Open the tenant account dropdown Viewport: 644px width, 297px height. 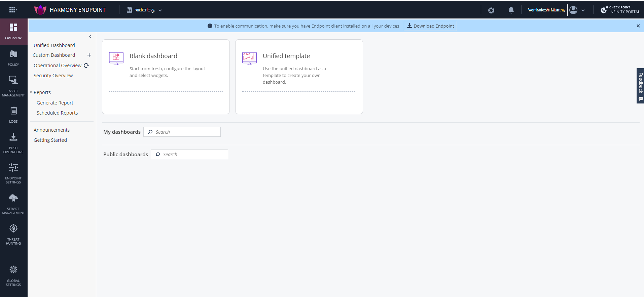144,10
